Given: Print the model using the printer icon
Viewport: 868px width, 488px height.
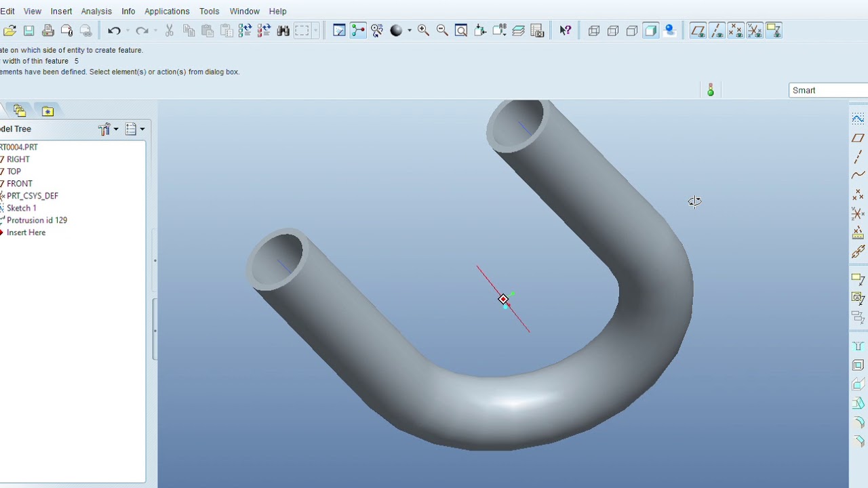Looking at the screenshot, I should click(47, 30).
